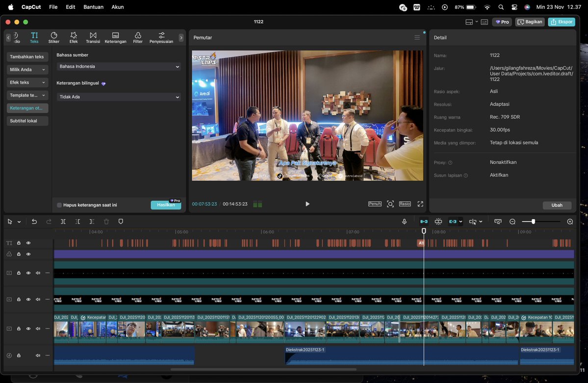This screenshot has height=383, width=588.
Task: Click the Ubah button in Detail panel
Action: [x=557, y=205]
